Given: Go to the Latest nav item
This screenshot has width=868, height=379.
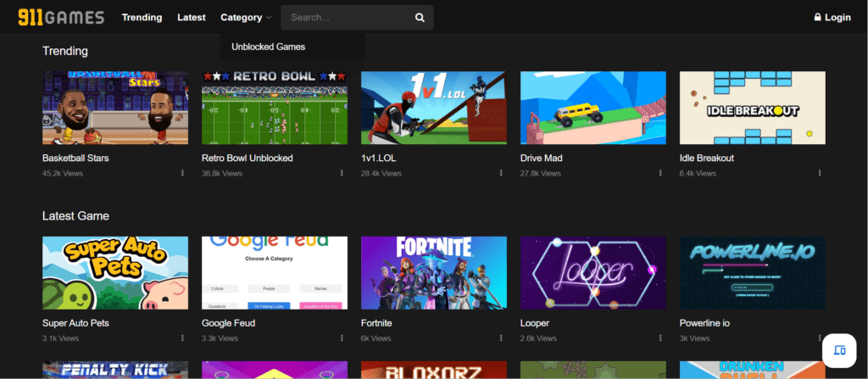Looking at the screenshot, I should tap(192, 18).
